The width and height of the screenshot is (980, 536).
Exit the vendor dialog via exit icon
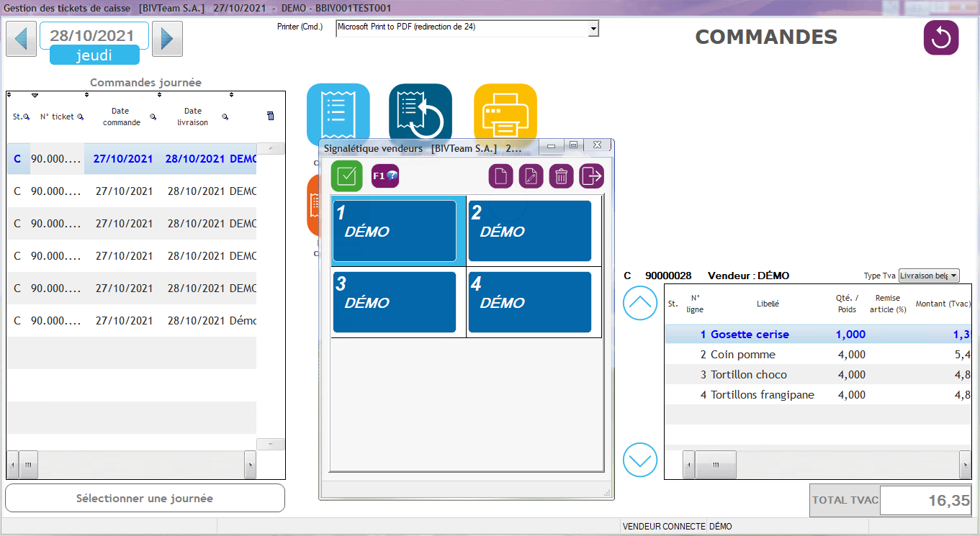pyautogui.click(x=591, y=176)
